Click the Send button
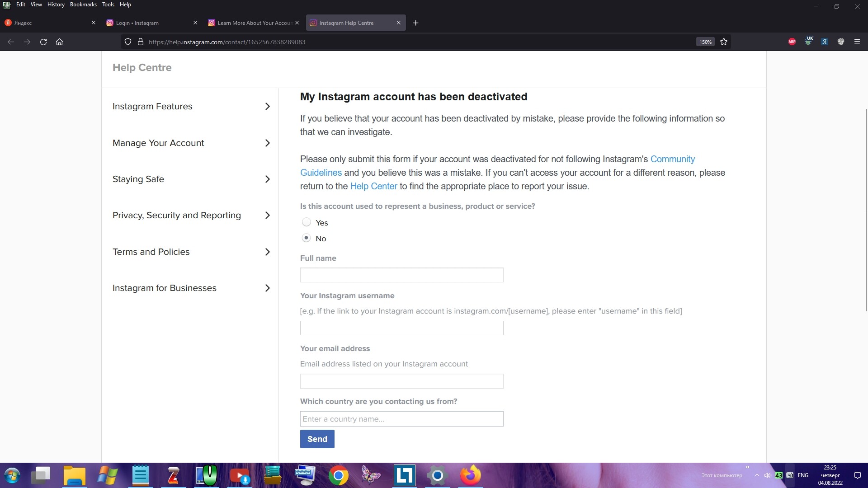868x488 pixels. click(x=317, y=439)
